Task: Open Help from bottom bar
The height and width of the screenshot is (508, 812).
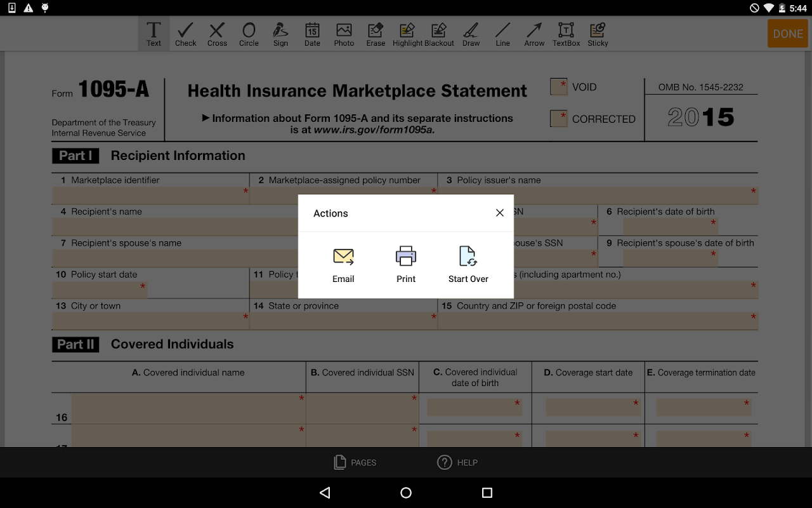Action: (457, 462)
